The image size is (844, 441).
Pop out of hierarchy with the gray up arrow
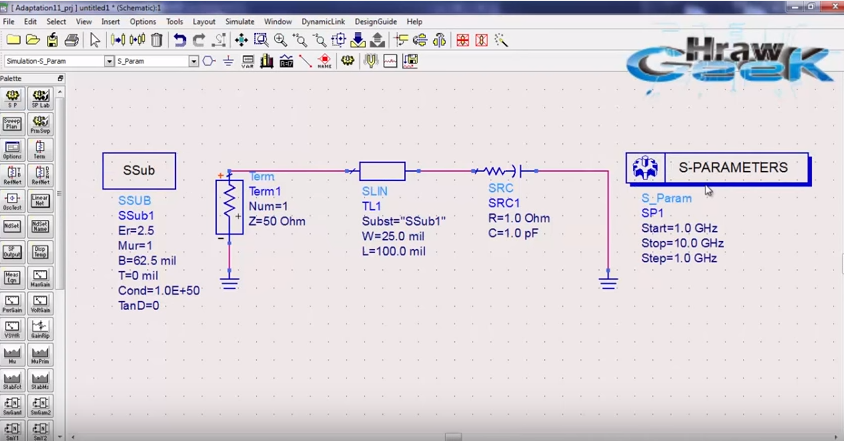point(377,40)
